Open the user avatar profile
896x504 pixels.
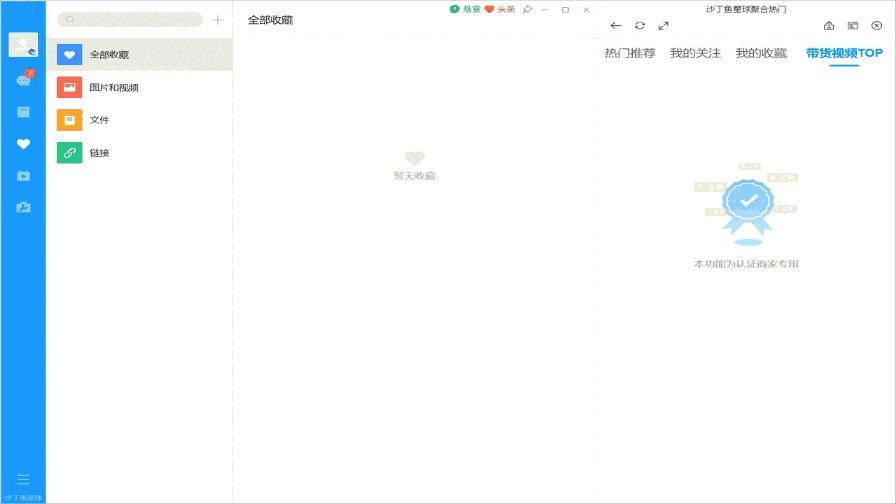(23, 45)
